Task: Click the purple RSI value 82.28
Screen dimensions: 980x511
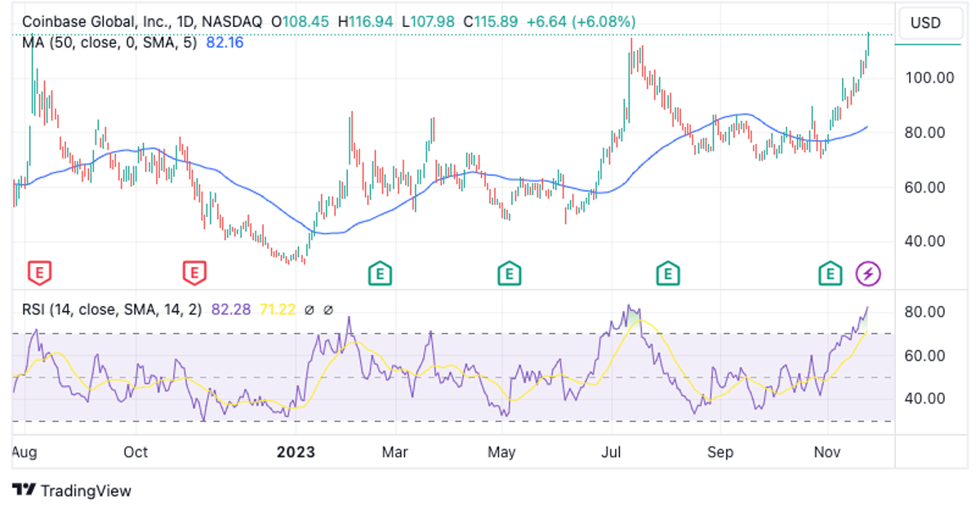Action: point(229,310)
